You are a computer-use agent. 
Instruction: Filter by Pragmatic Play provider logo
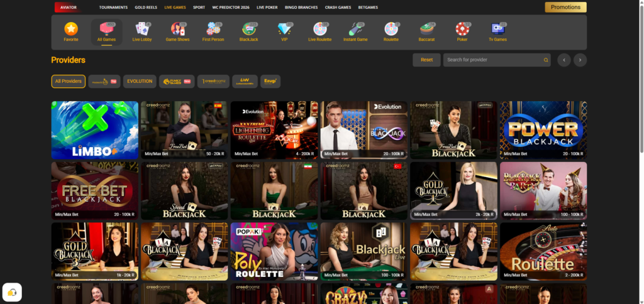[x=104, y=81]
